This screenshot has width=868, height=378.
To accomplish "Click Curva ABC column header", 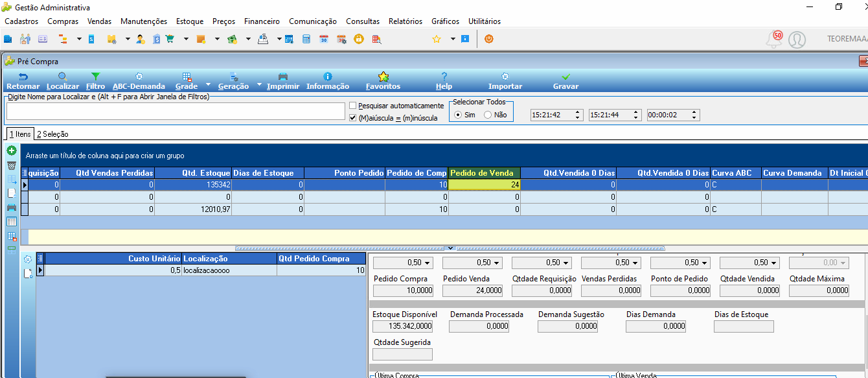I will pyautogui.click(x=735, y=173).
